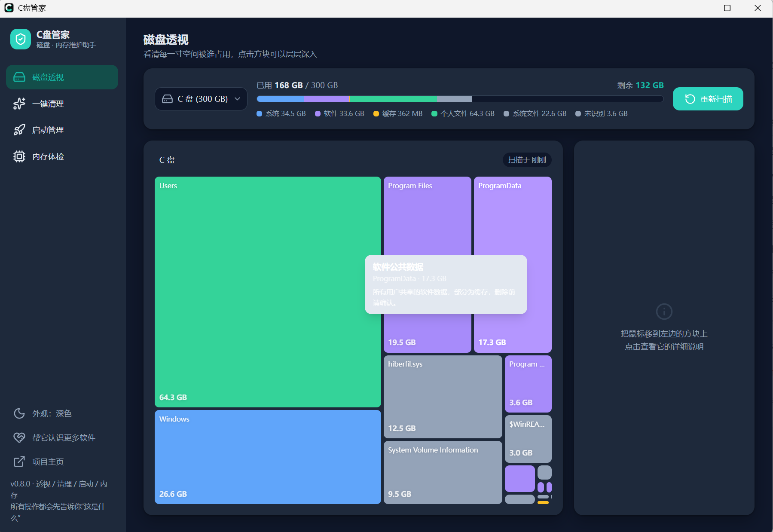This screenshot has width=773, height=532.
Task: Click the 个人文件 64.3 GB legend entry
Action: pos(463,114)
